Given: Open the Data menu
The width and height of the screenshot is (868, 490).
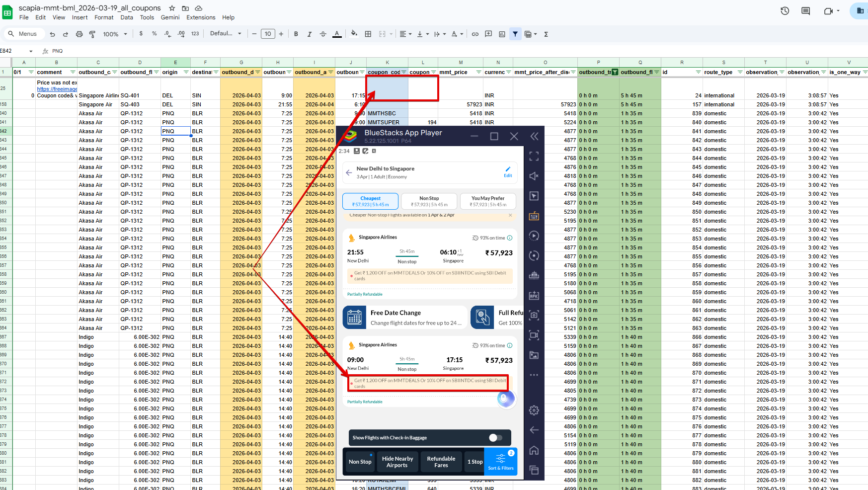Looking at the screenshot, I should tap(127, 17).
